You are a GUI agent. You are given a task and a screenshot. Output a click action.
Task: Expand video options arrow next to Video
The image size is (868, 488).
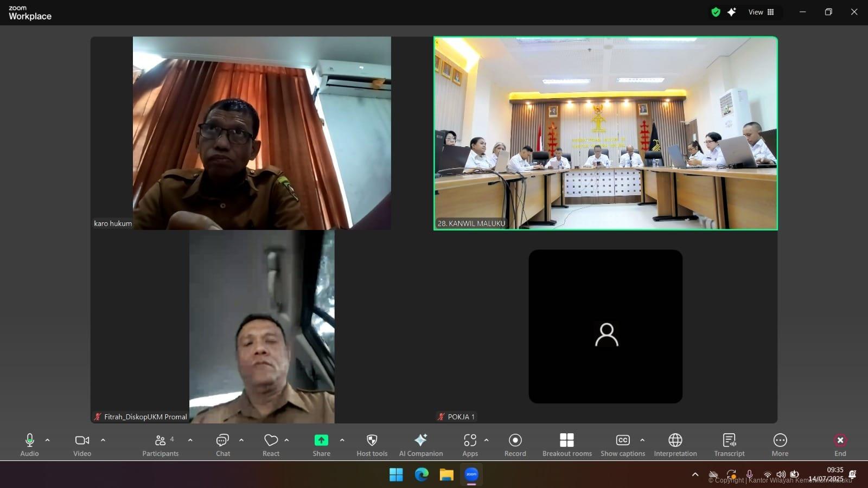pos(103,440)
